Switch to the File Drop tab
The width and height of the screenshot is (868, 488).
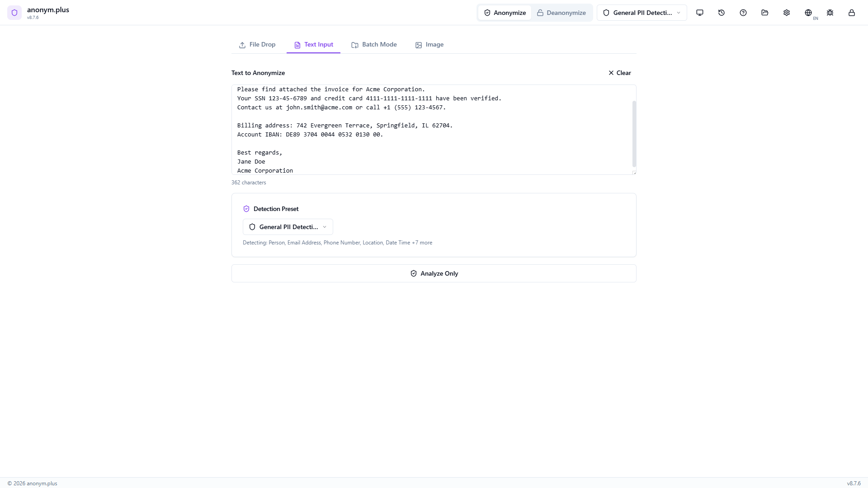pos(257,45)
